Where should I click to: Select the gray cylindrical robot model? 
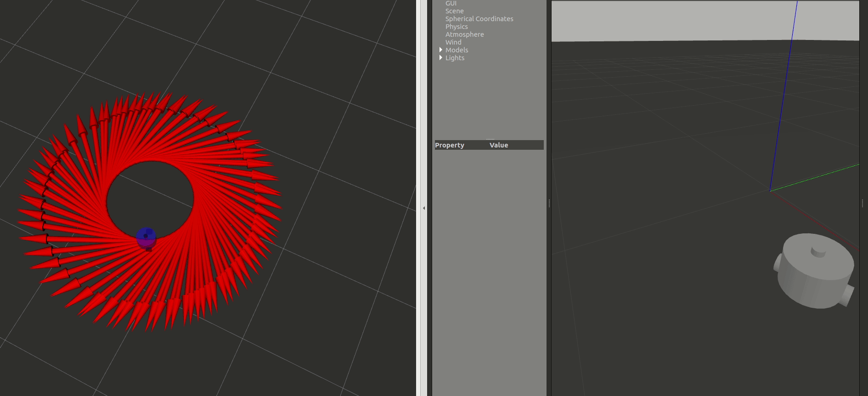point(815,271)
